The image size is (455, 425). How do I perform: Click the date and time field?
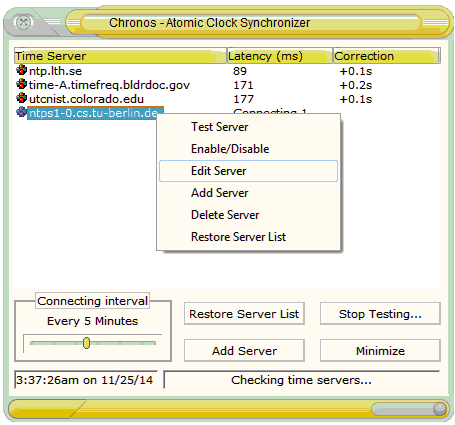point(86,380)
